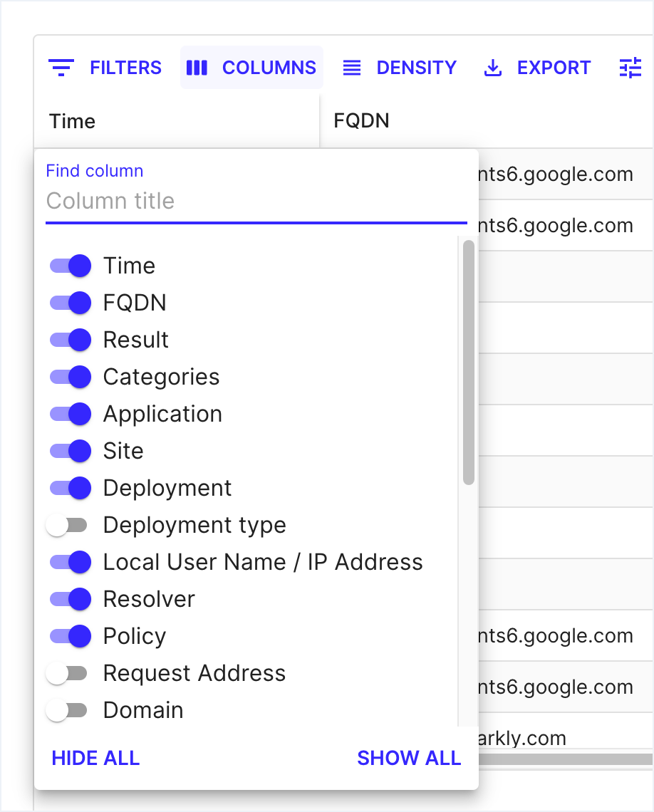Open the Filters panel via funnel icon
The image size is (654, 812).
click(62, 67)
